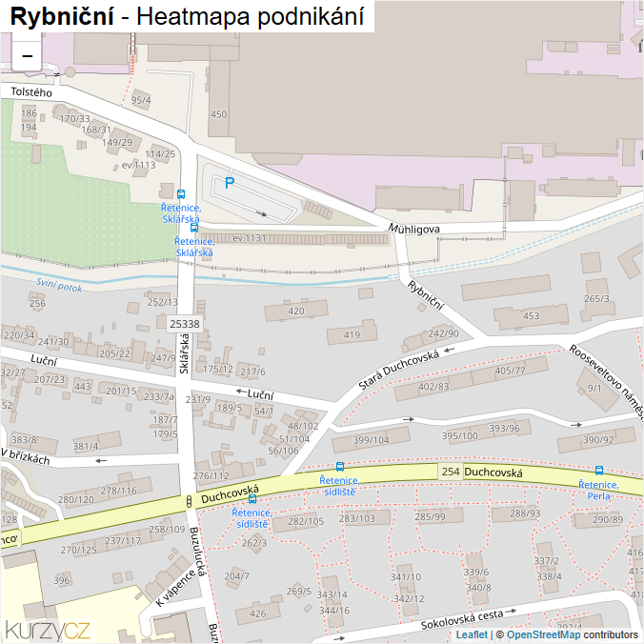Click the Rybniční street label
644x644 pixels.
[426, 295]
